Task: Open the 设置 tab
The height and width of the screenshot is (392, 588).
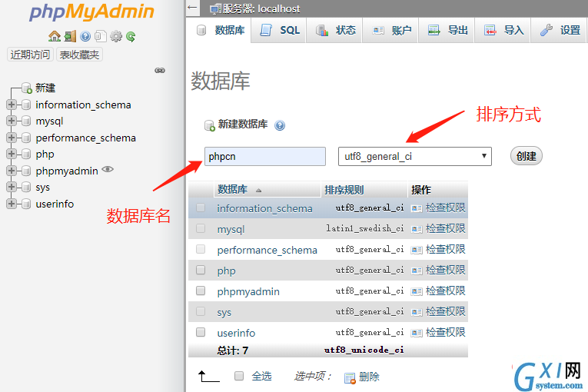Action: coord(560,31)
